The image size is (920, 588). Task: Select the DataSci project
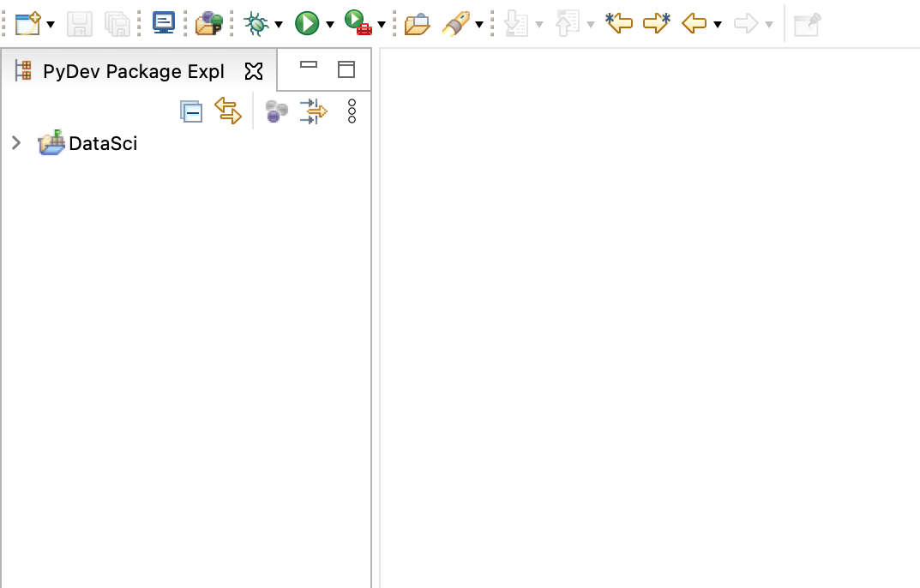click(x=102, y=143)
